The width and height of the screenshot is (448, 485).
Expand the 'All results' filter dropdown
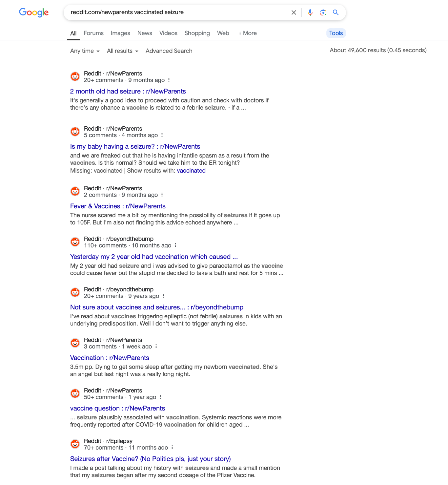tap(123, 51)
